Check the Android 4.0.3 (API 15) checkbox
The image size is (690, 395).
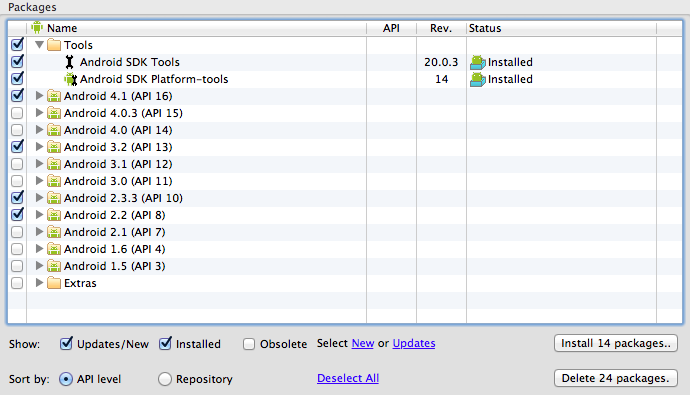17,113
